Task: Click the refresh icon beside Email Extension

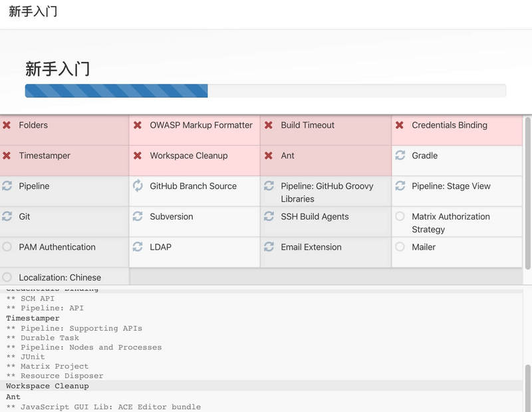Action: point(269,246)
